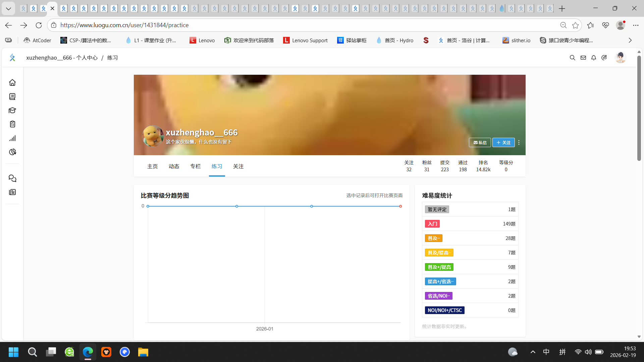The width and height of the screenshot is (644, 362).
Task: Open File Explorer from the taskbar
Action: tap(143, 352)
